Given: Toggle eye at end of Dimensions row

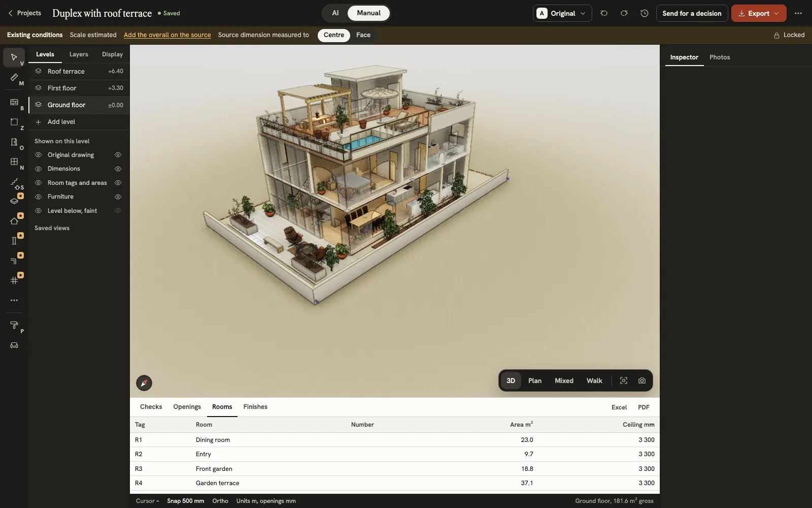Looking at the screenshot, I should coord(118,169).
